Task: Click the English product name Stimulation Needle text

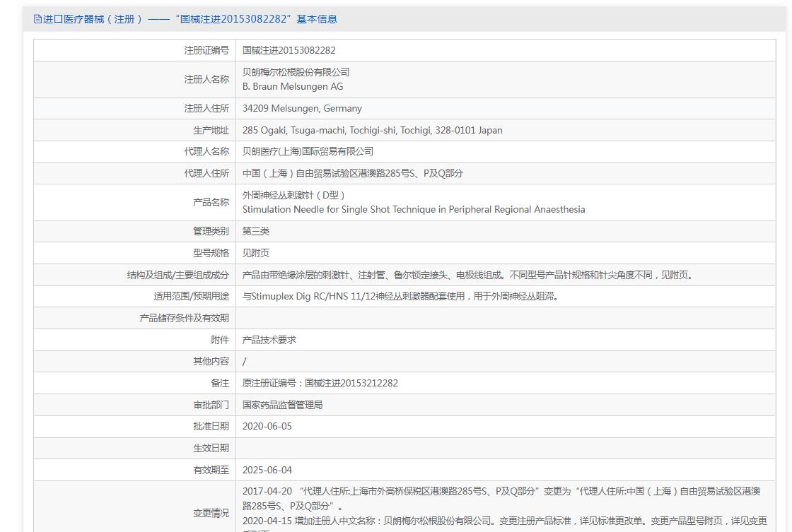Action: point(413,209)
